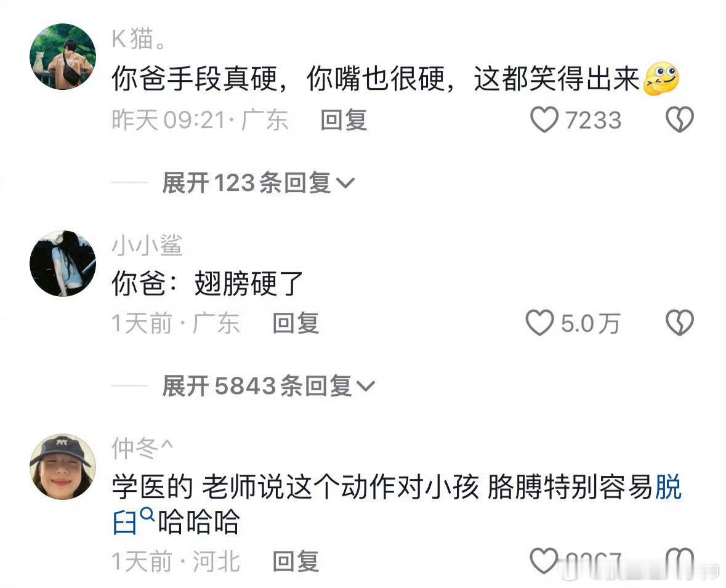Reply to K猫's comment via 回复

pyautogui.click(x=344, y=120)
